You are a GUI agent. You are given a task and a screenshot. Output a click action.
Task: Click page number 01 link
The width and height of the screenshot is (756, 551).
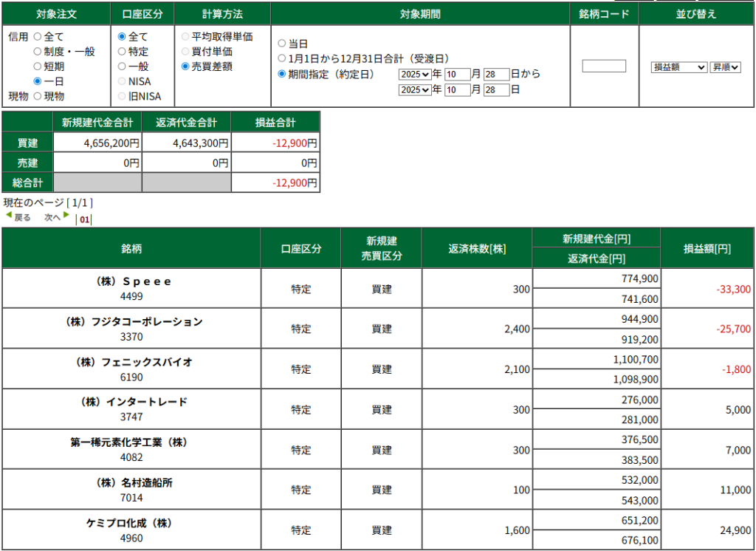click(84, 219)
